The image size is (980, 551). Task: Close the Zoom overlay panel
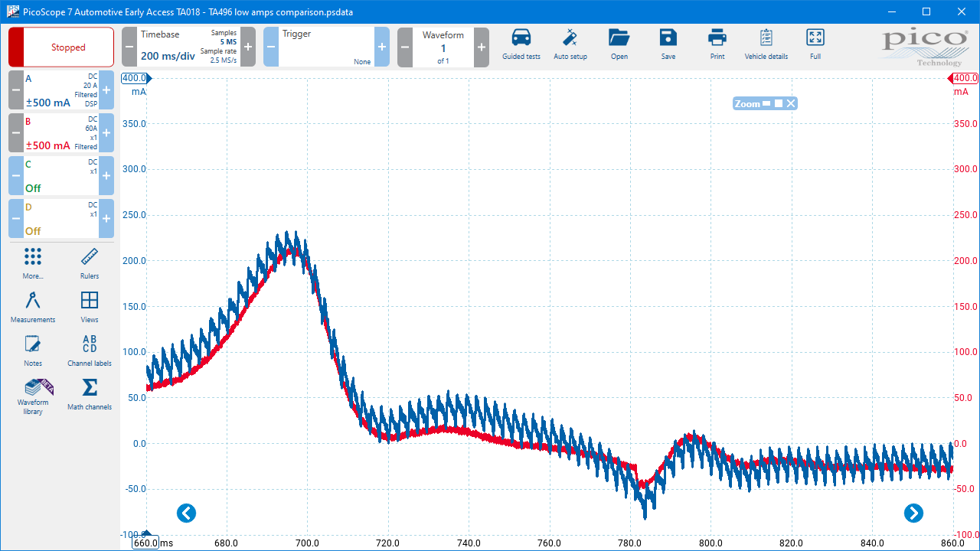[791, 103]
